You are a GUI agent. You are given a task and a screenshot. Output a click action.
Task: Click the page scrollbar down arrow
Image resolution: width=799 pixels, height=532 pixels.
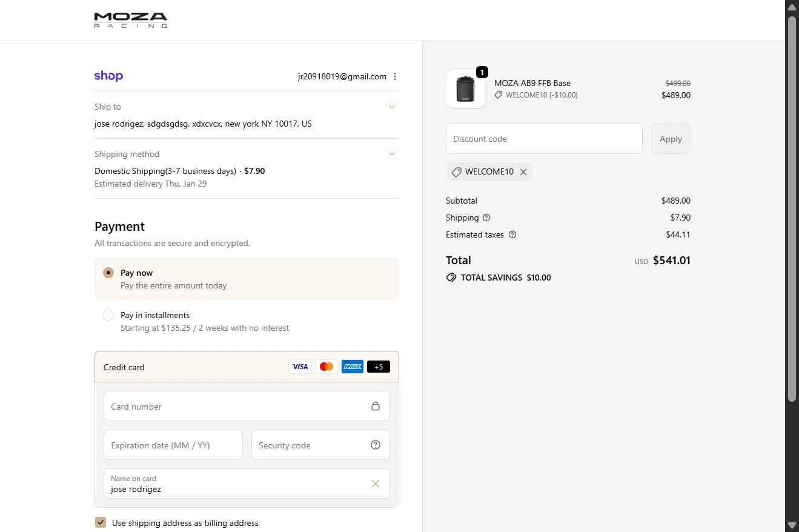point(792,525)
